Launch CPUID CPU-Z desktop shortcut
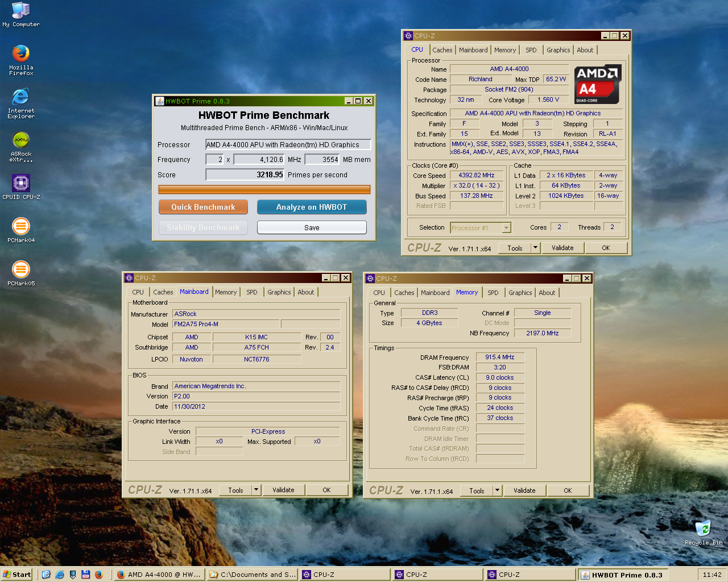This screenshot has width=728, height=582. pyautogui.click(x=21, y=187)
